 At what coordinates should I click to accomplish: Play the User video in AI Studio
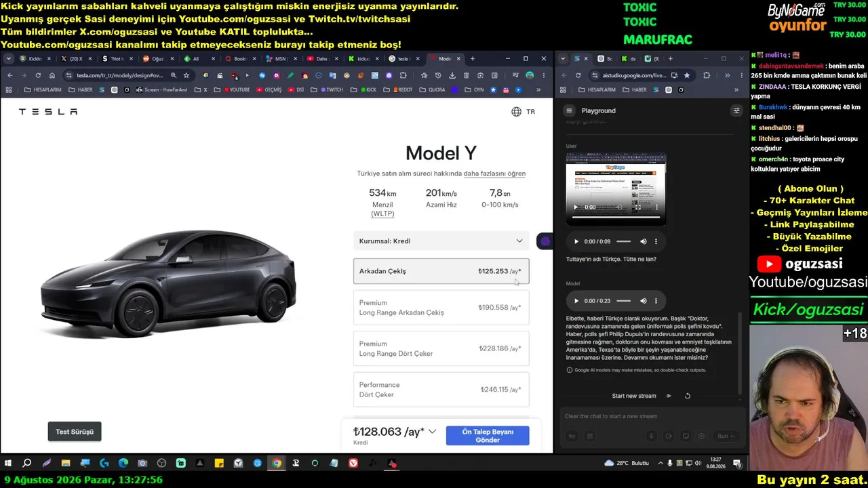576,207
